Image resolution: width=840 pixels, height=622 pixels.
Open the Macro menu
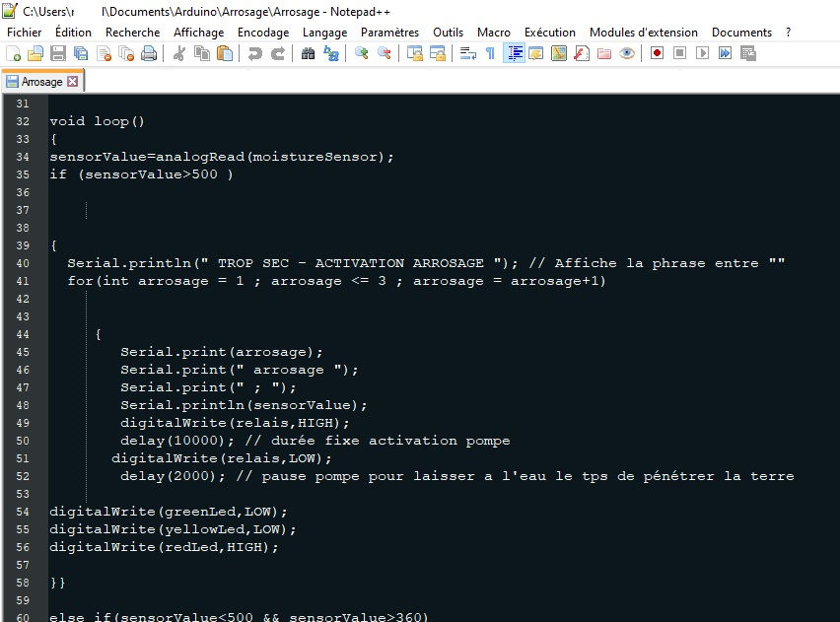click(494, 33)
